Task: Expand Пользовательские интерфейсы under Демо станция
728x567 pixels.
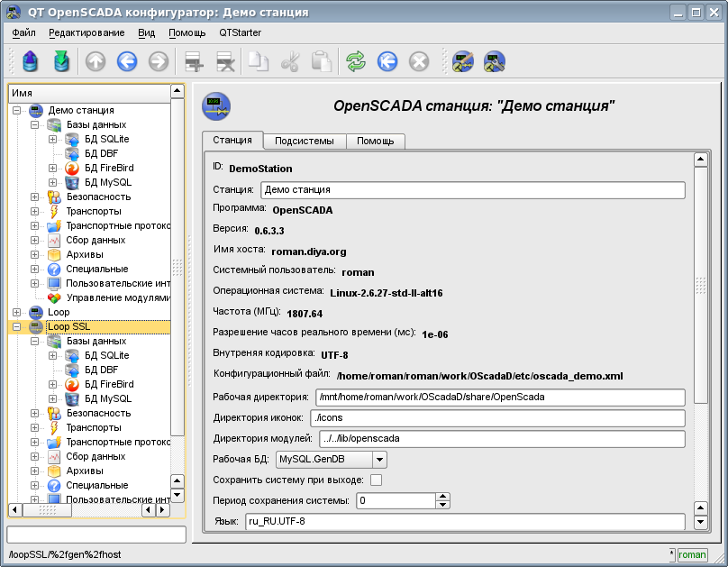Action: click(x=34, y=283)
